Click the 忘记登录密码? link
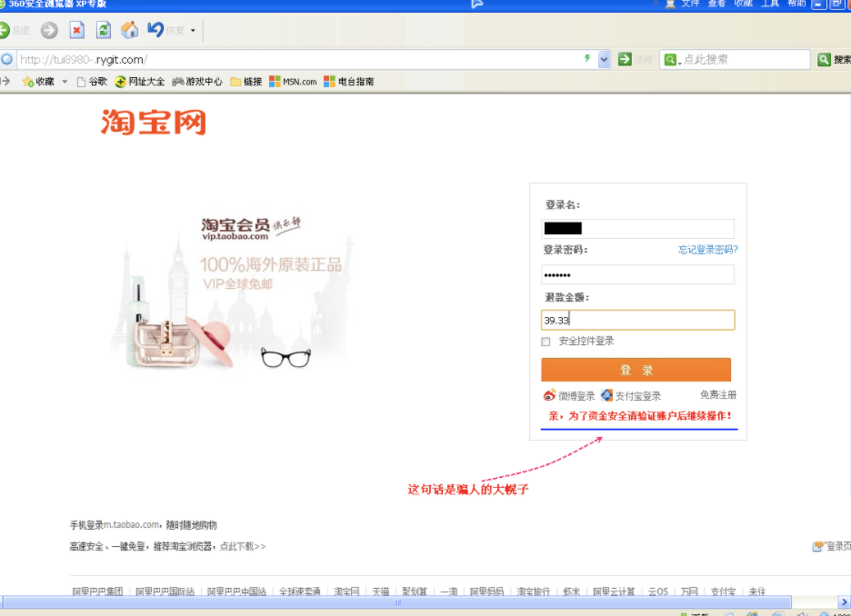The image size is (851, 616). click(707, 250)
